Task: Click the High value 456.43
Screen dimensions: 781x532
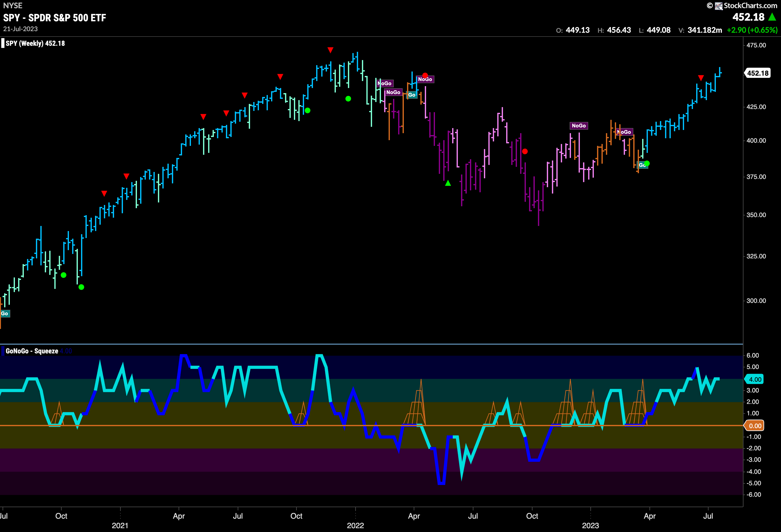Action: point(619,30)
